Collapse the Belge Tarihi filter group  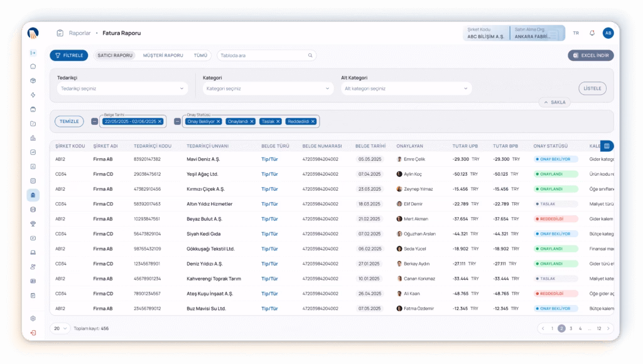(x=94, y=121)
